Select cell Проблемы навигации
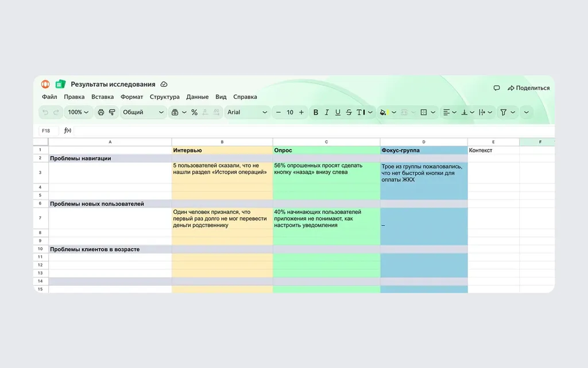588x368 pixels. point(110,159)
